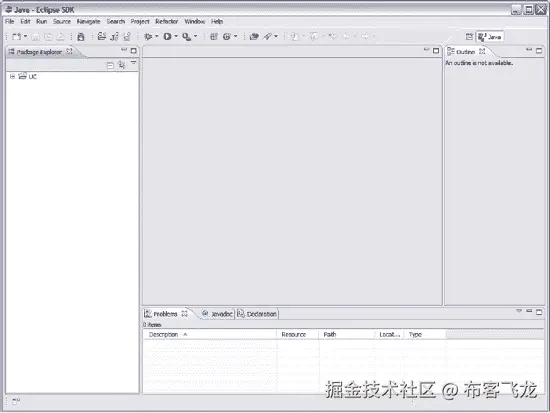Open the Search toolbar dropdown arrow

coord(276,36)
